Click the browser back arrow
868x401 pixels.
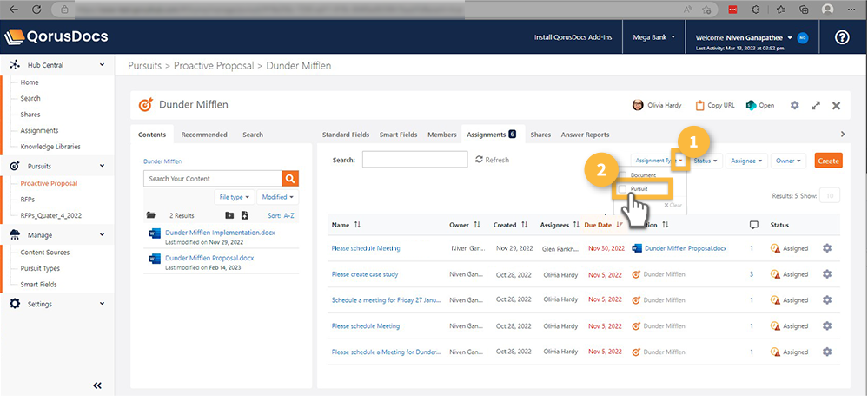pyautogui.click(x=13, y=10)
